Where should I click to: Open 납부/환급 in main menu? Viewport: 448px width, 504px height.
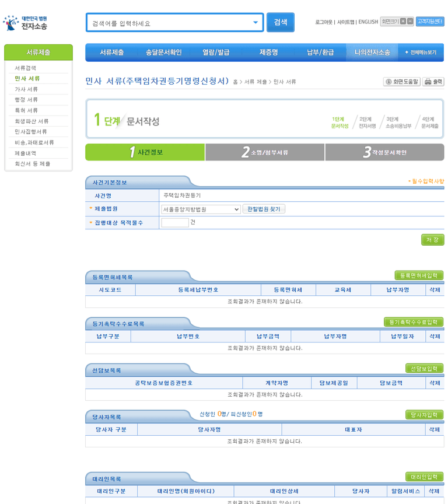(x=320, y=52)
